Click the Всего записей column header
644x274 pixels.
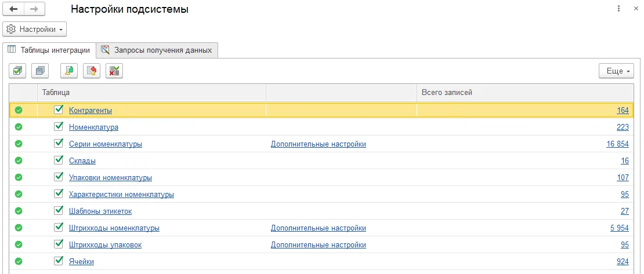(x=447, y=92)
